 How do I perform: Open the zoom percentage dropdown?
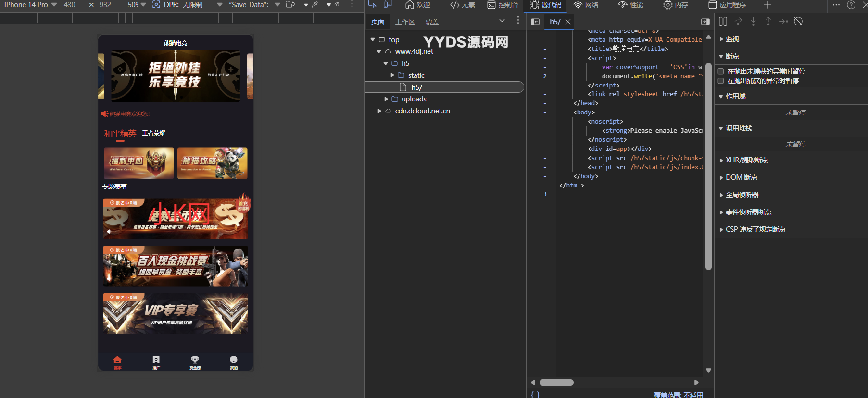[x=137, y=5]
